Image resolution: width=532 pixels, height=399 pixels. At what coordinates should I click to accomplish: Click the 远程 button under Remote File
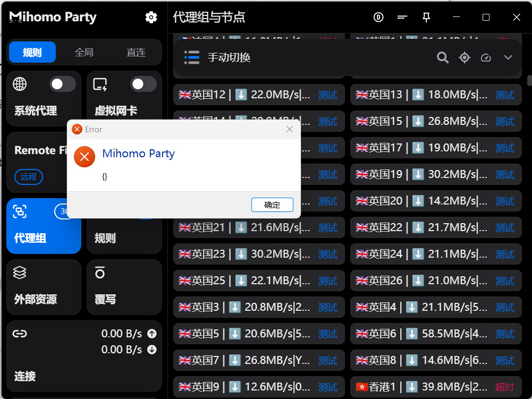pyautogui.click(x=28, y=177)
